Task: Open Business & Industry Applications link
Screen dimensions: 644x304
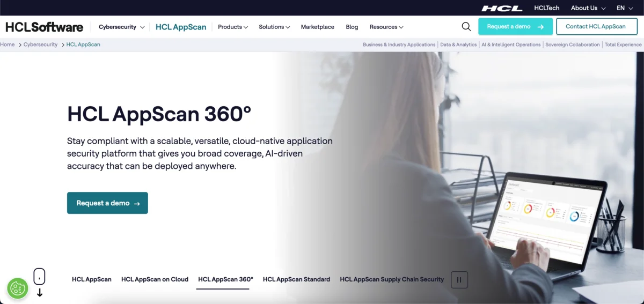Action: (x=399, y=45)
